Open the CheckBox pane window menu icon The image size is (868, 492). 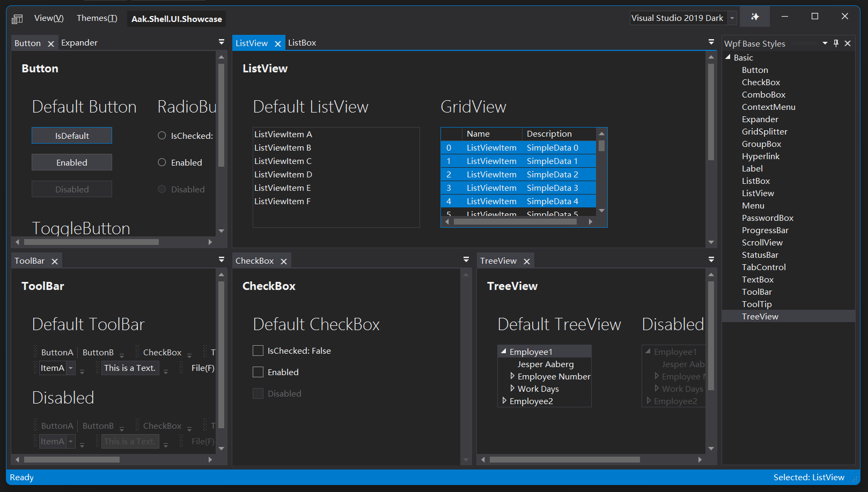pos(465,259)
